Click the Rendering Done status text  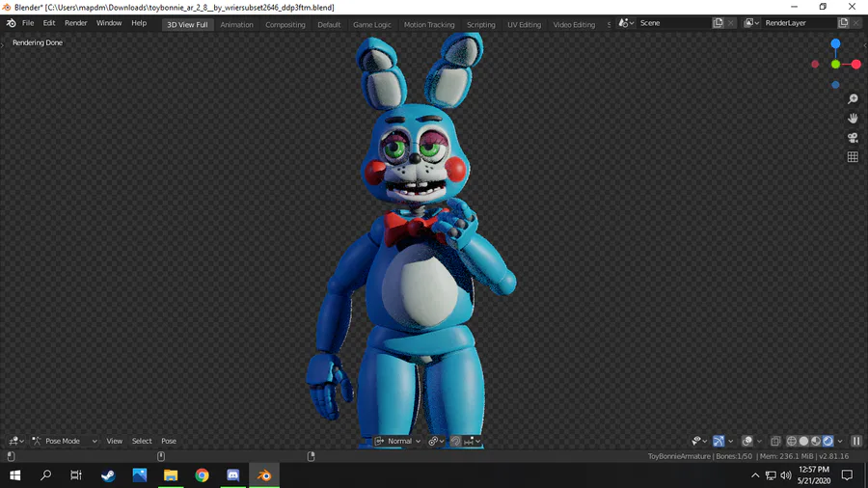(x=38, y=42)
